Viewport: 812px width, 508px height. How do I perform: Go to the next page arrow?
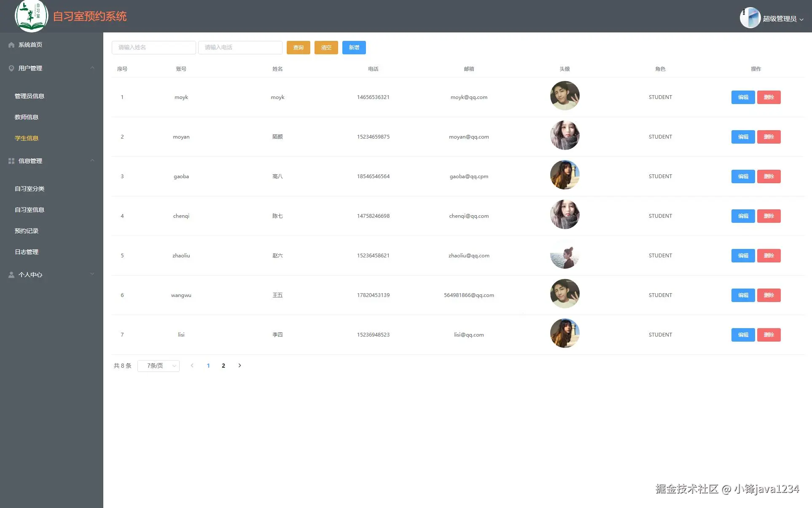coord(239,366)
